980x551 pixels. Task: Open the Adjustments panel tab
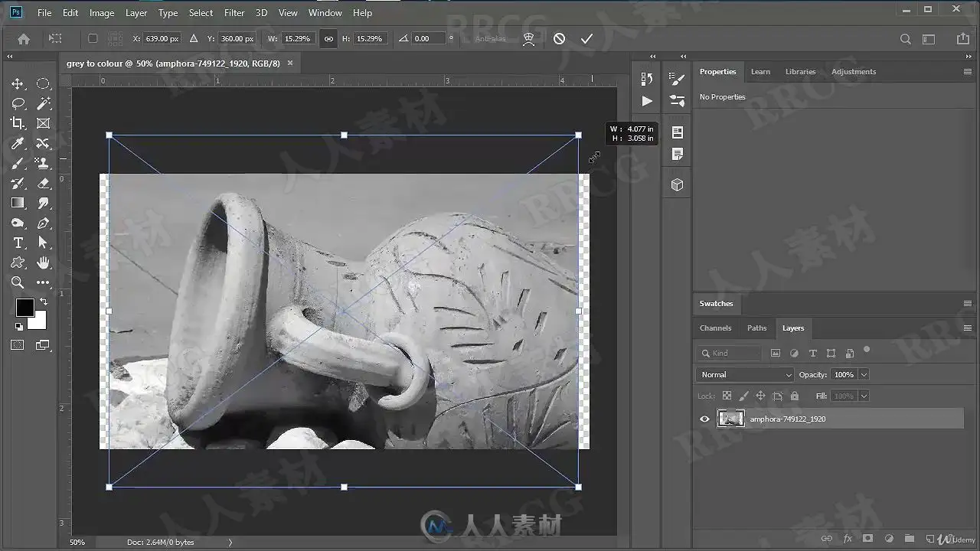853,72
